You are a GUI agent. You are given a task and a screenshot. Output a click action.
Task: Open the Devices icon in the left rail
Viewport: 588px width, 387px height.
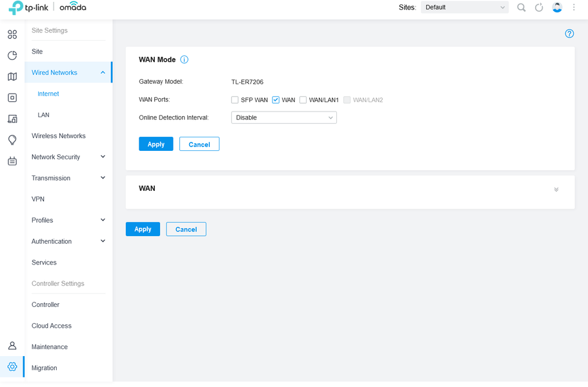(12, 98)
